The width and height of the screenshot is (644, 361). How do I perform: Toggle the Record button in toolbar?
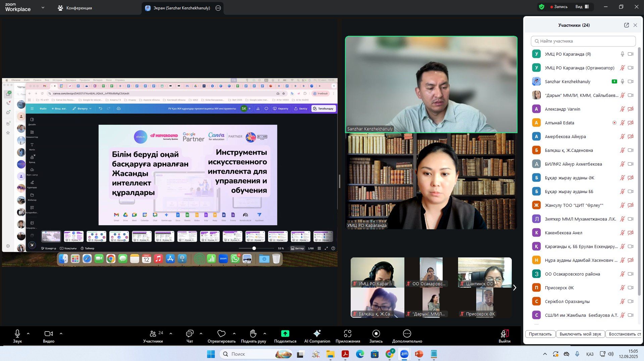376,334
